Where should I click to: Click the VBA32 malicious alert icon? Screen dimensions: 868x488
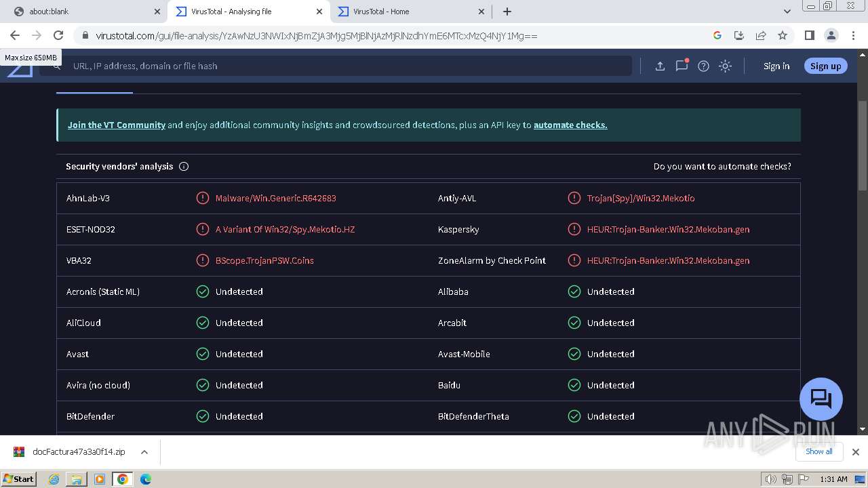[x=203, y=260]
